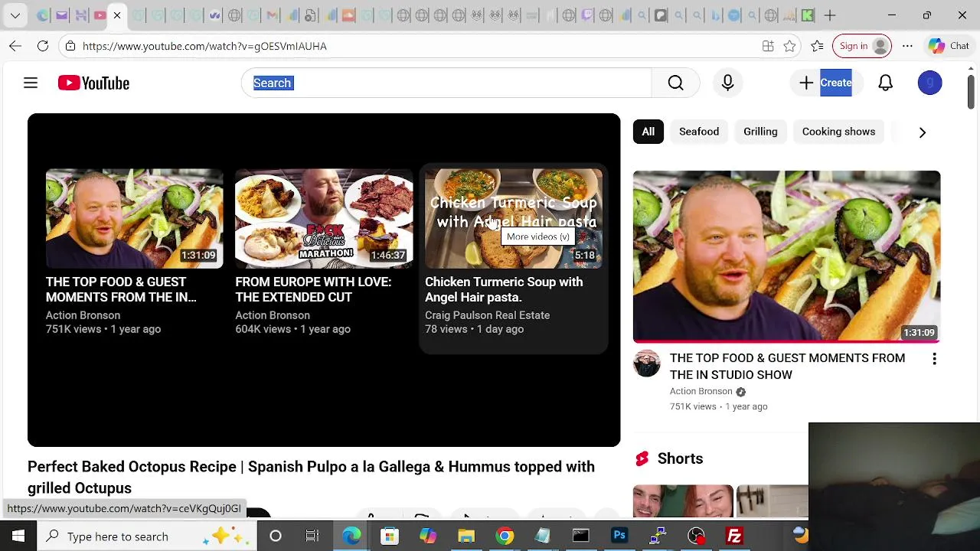980x551 pixels.
Task: Open the address bar apps icon
Action: 768,46
